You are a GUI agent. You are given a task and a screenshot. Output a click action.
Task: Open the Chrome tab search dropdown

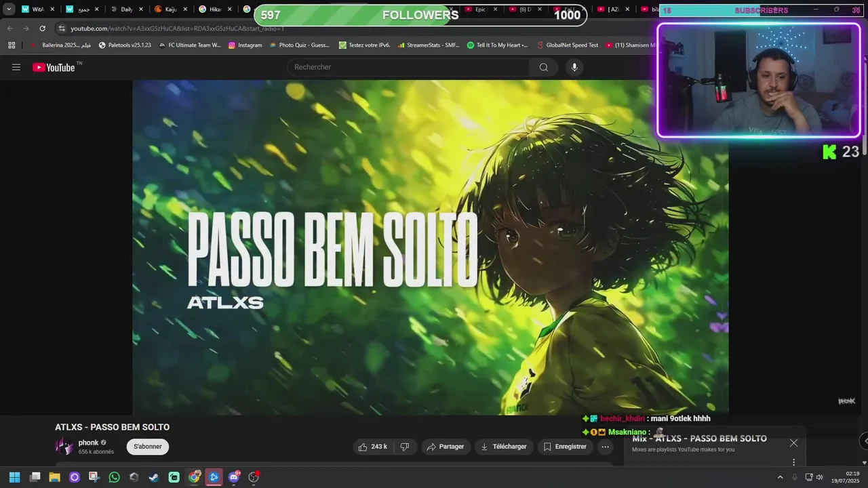click(9, 9)
